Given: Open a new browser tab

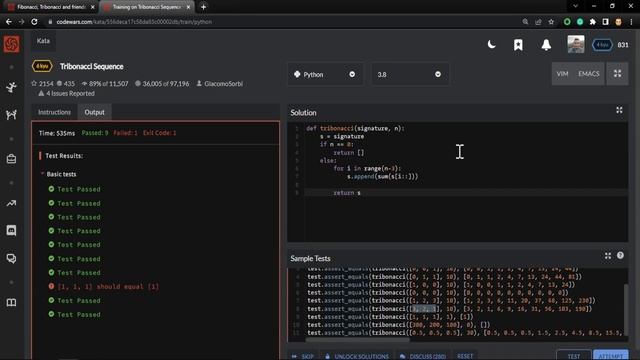Looking at the screenshot, I should point(203,7).
